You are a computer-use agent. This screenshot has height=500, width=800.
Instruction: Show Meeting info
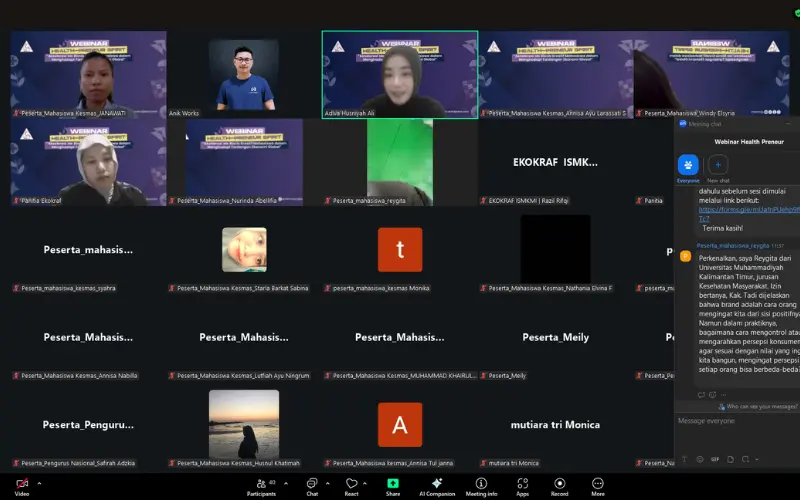[x=481, y=485]
